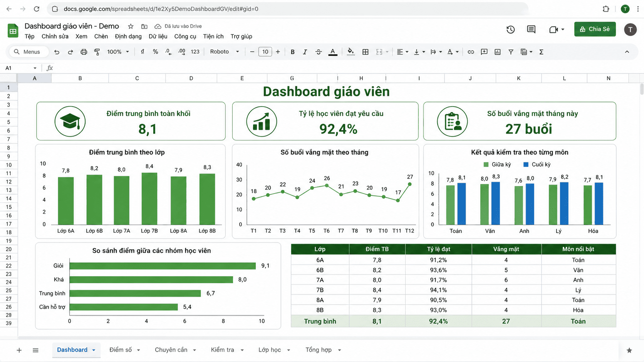Click the print icon in toolbar
The width and height of the screenshot is (644, 362).
[x=84, y=52]
